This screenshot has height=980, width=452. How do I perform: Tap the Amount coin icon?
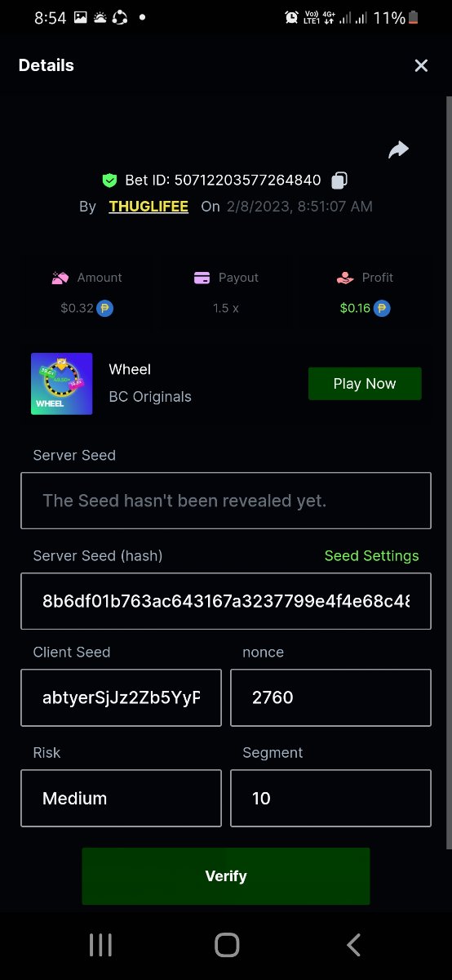click(x=104, y=309)
